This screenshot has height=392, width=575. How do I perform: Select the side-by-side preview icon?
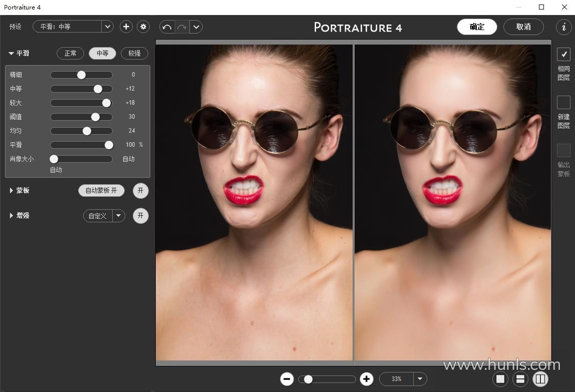540,379
